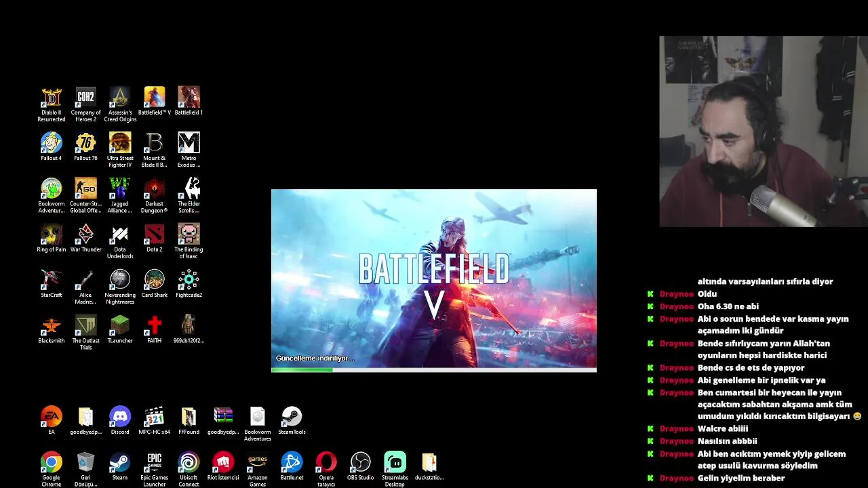This screenshot has height=488, width=868.
Task: Open Fallout 4 shortcut
Action: pos(52,146)
